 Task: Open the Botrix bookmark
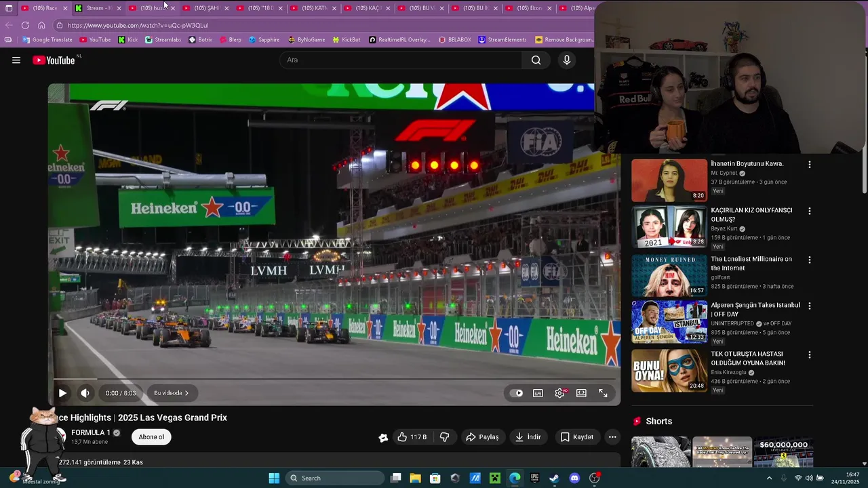(200, 40)
